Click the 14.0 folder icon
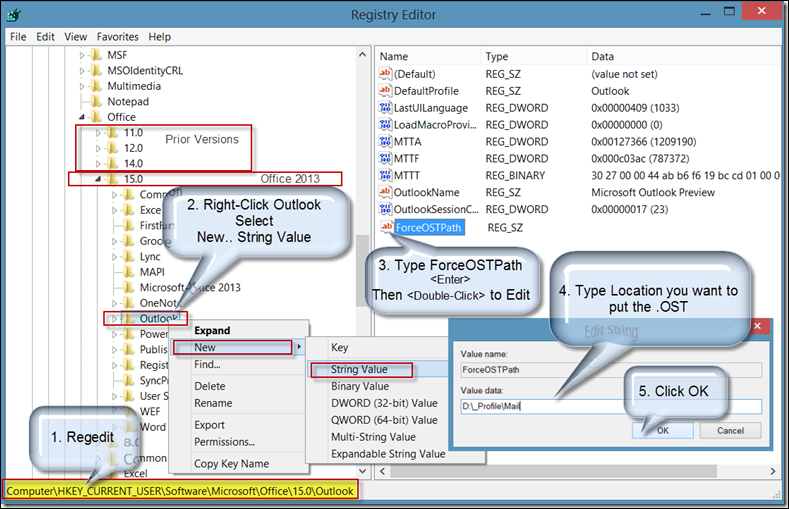The image size is (789, 509). [113, 163]
